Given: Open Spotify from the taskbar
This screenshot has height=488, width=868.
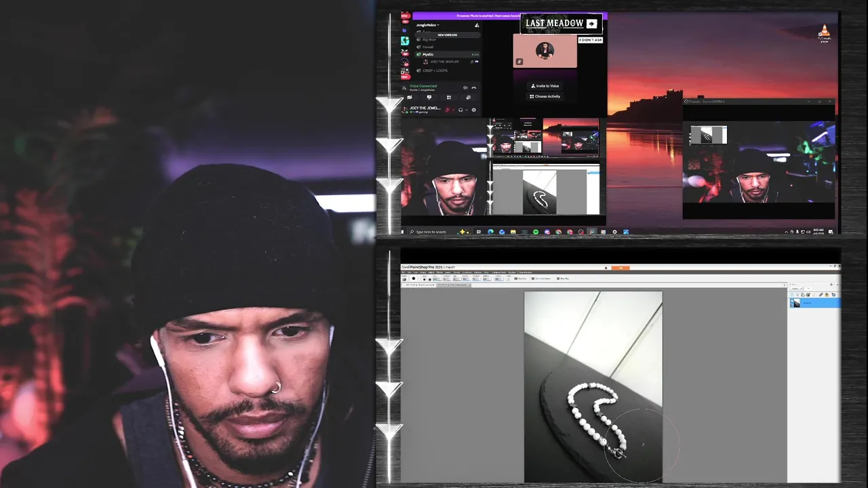Looking at the screenshot, I should [x=536, y=232].
